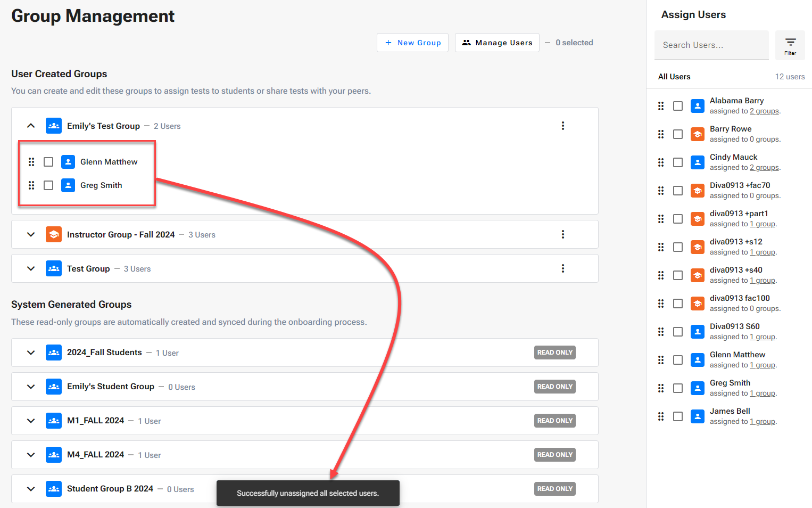Expand the Test Group row
812x508 pixels.
[x=31, y=269]
